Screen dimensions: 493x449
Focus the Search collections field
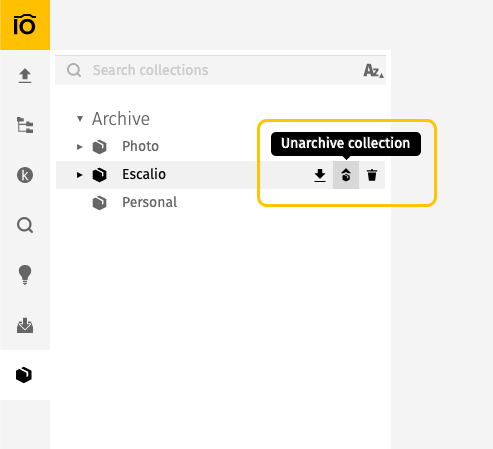coord(220,70)
